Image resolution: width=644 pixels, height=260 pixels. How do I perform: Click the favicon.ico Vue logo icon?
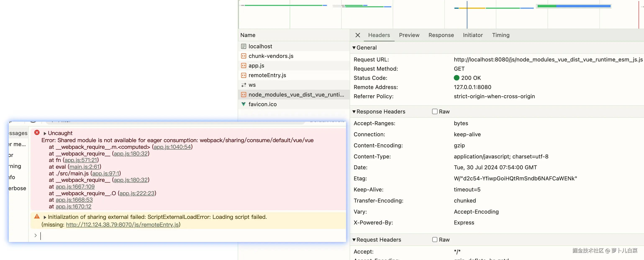point(243,104)
